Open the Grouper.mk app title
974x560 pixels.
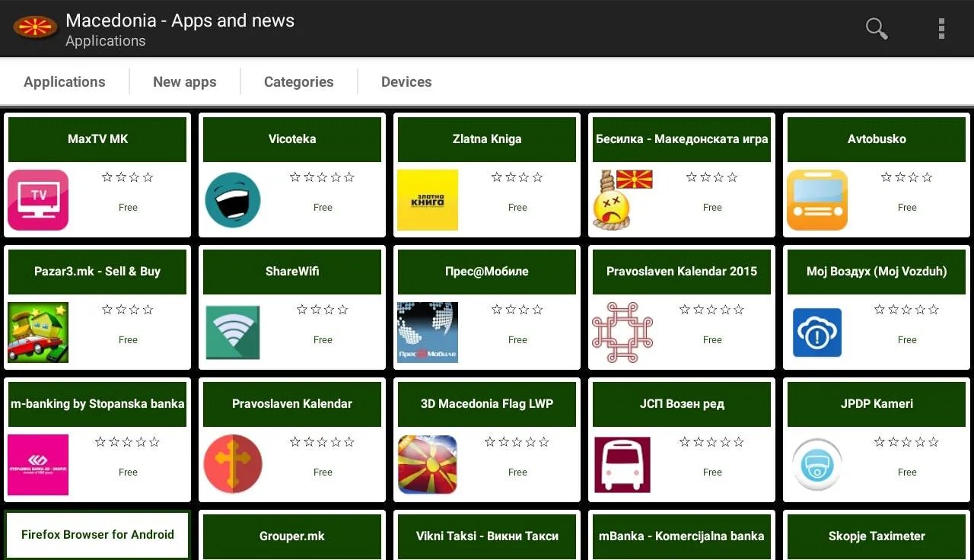point(292,536)
